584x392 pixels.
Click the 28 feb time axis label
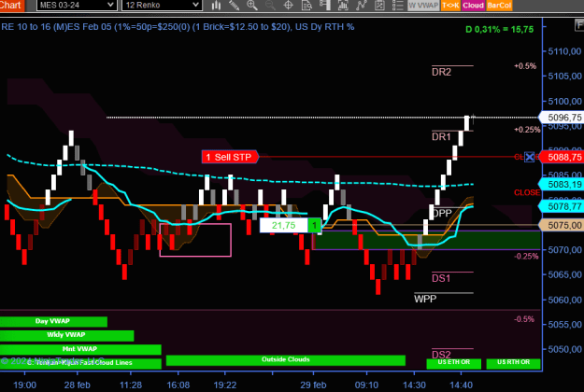(78, 385)
